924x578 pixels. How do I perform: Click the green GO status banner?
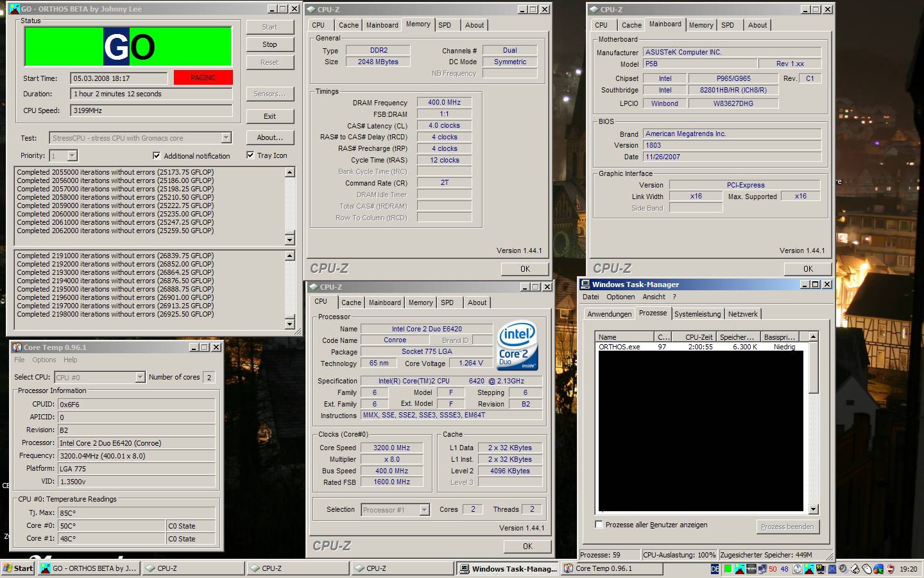128,46
